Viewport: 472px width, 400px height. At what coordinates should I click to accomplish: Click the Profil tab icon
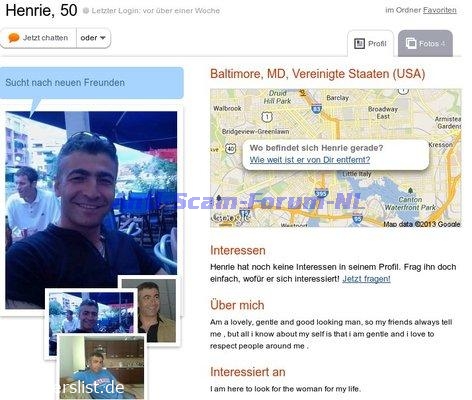(359, 44)
